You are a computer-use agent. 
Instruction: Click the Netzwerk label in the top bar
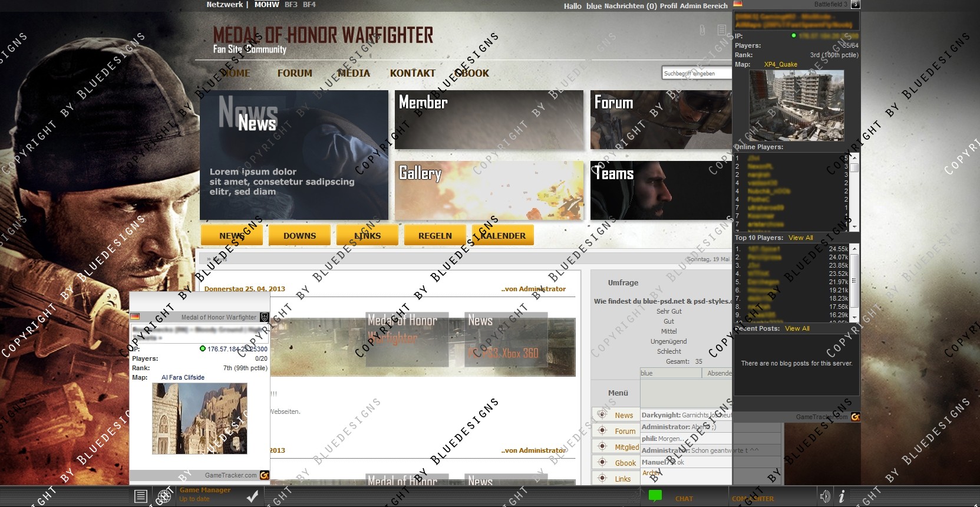225,4
